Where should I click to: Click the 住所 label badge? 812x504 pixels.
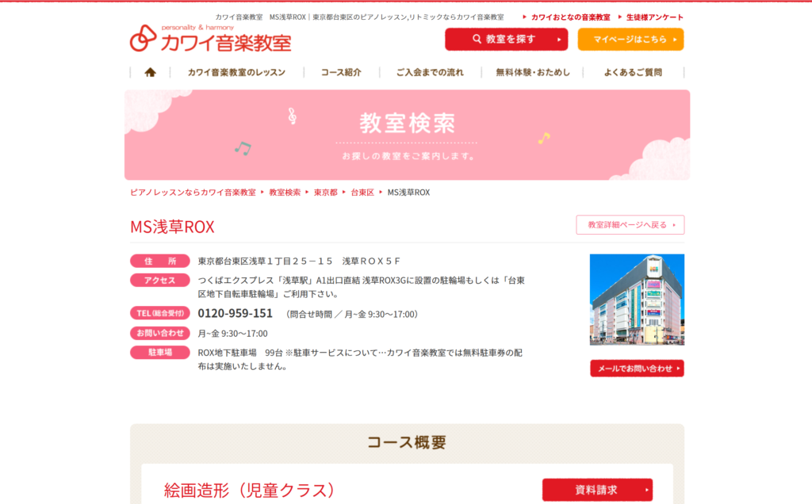(x=160, y=262)
